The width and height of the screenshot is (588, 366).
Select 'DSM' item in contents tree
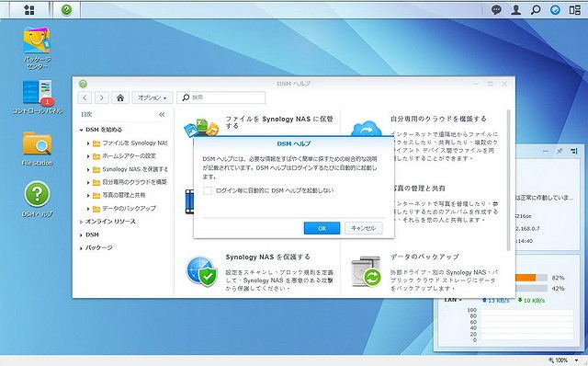pyautogui.click(x=92, y=234)
